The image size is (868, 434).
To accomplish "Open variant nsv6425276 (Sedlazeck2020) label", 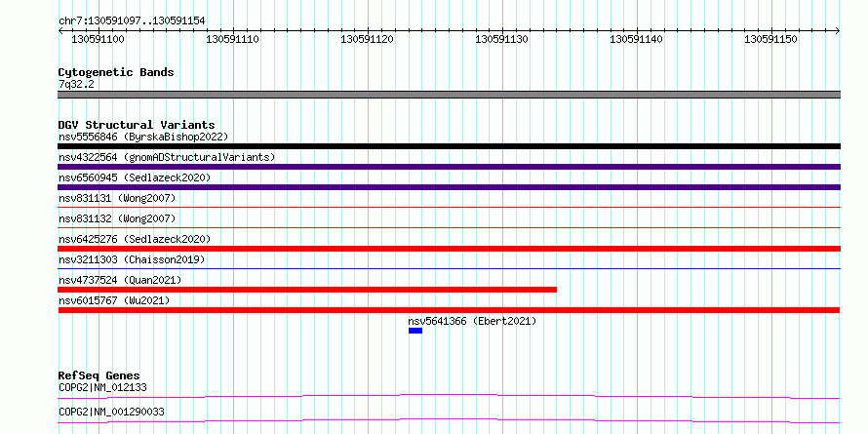I will point(135,239).
